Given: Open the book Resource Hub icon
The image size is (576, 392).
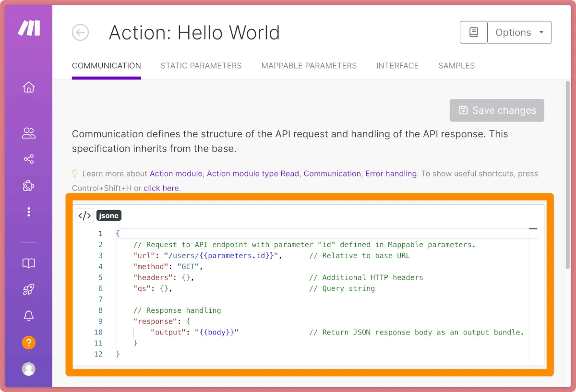Looking at the screenshot, I should (29, 263).
